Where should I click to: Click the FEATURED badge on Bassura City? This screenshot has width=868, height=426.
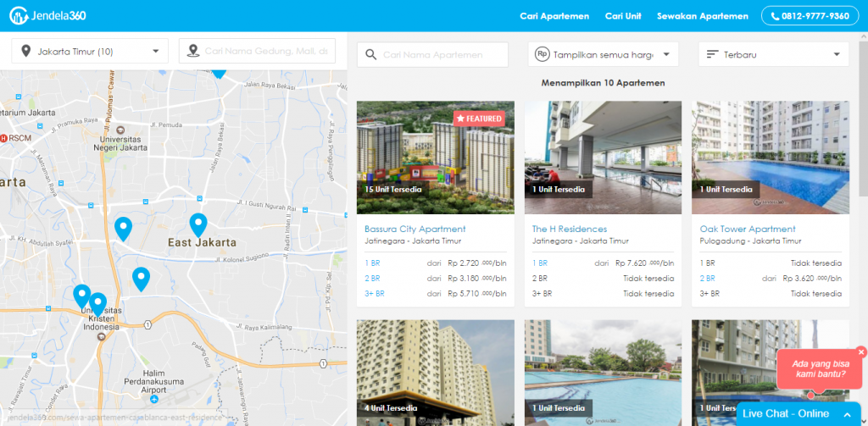[x=479, y=119]
